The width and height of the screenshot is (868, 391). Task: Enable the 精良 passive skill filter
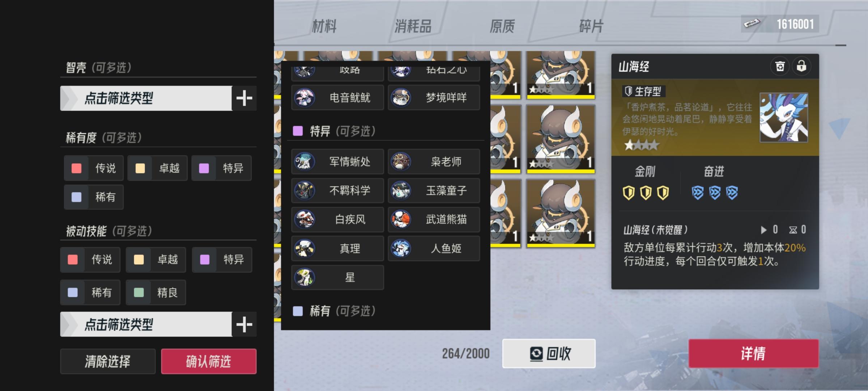tap(156, 293)
